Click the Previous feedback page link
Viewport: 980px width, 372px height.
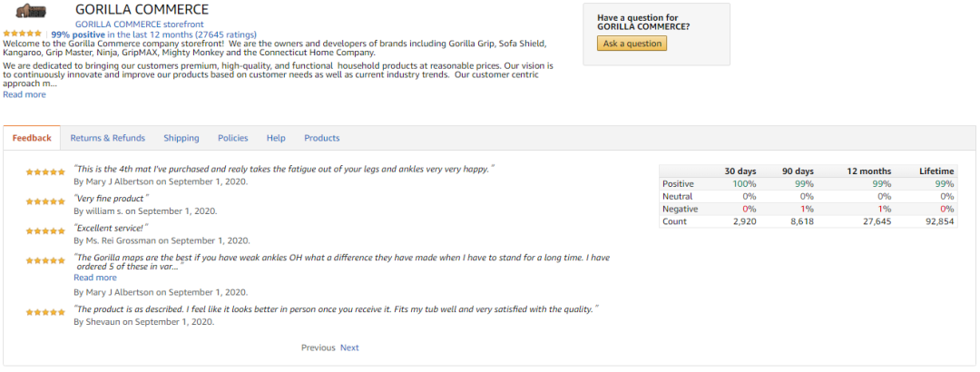318,348
